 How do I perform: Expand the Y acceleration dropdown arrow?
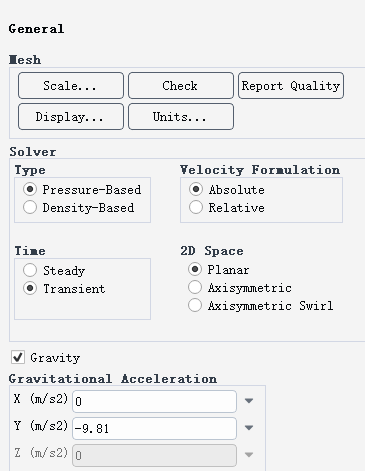coord(249,428)
